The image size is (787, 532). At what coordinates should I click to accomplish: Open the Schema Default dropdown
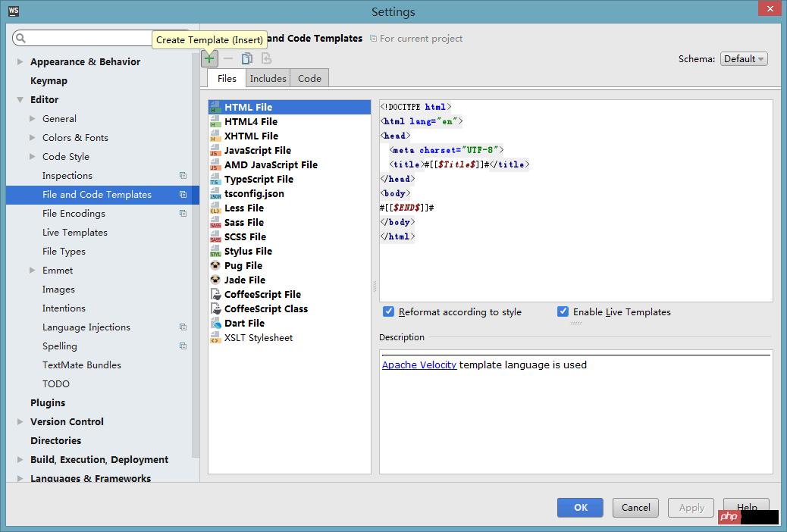click(x=745, y=59)
